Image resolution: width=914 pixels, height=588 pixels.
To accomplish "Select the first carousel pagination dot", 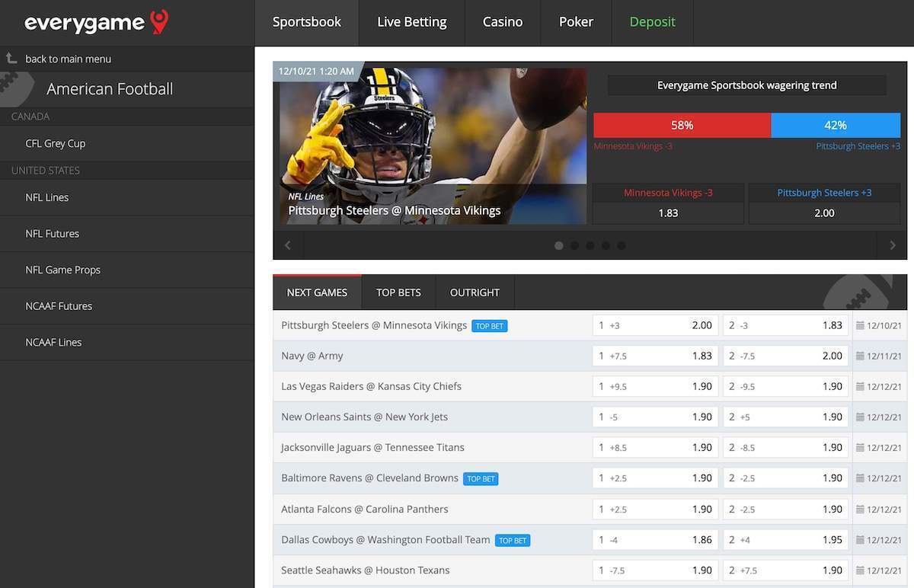I will pyautogui.click(x=559, y=245).
